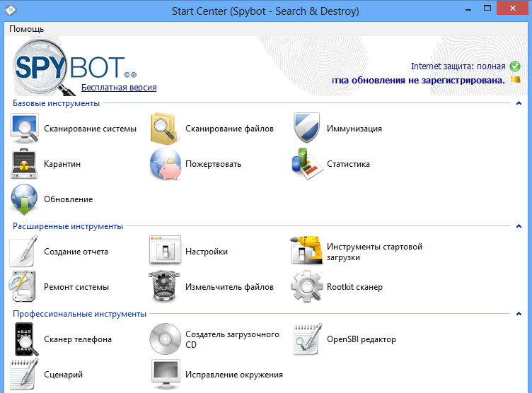Click the Сканирование системы label

90,129
